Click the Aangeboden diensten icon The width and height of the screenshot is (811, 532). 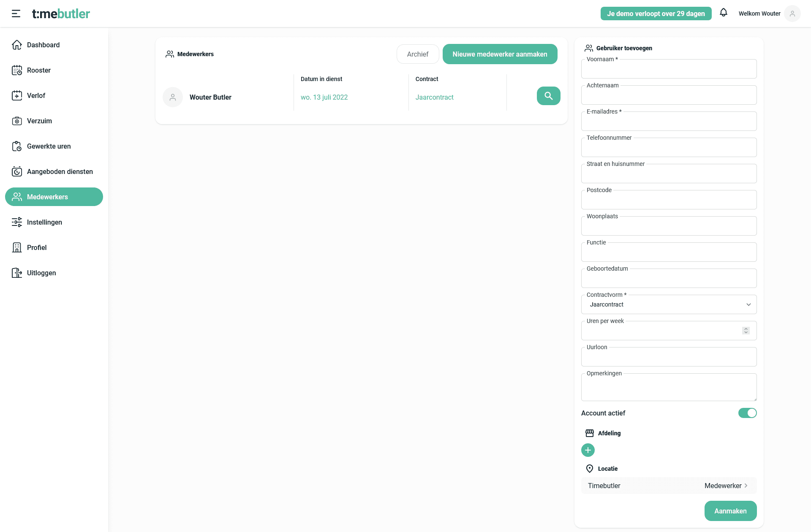[x=17, y=171]
